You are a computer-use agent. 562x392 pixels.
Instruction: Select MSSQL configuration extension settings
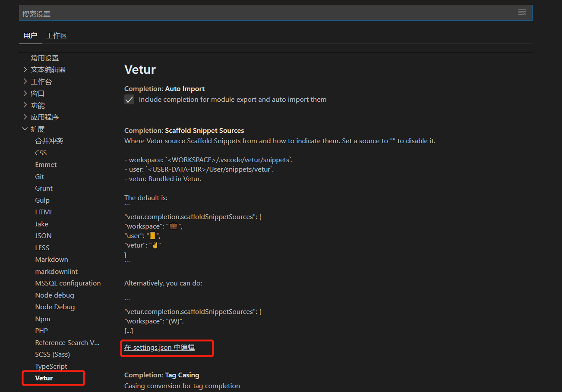pyautogui.click(x=68, y=283)
